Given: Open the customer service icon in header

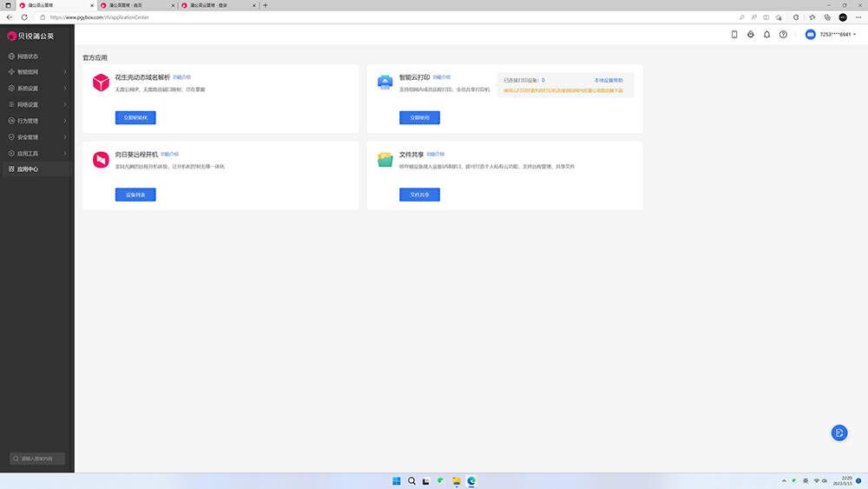Looking at the screenshot, I should (x=750, y=35).
